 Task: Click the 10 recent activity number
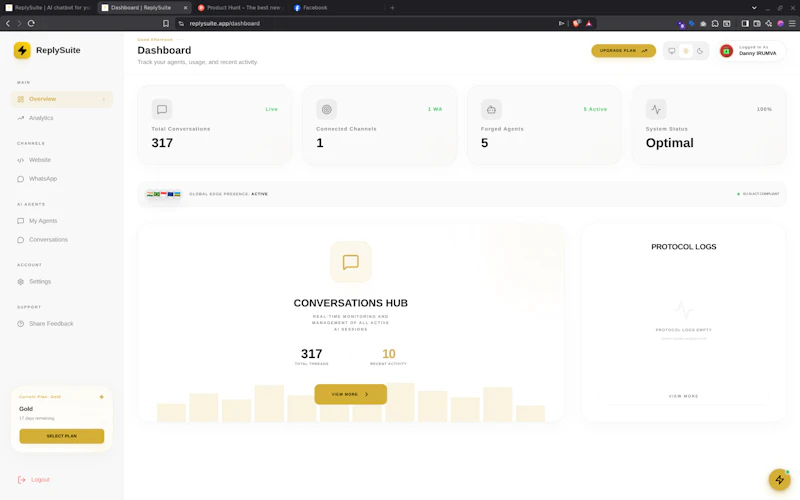389,354
